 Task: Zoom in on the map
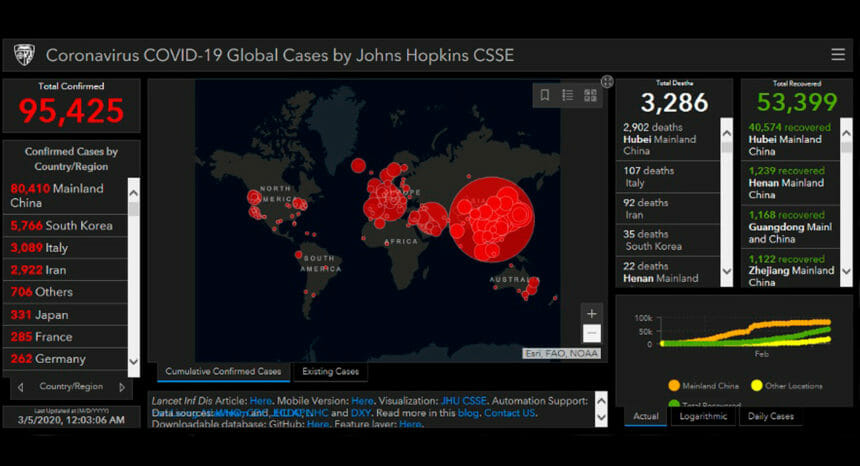(592, 313)
